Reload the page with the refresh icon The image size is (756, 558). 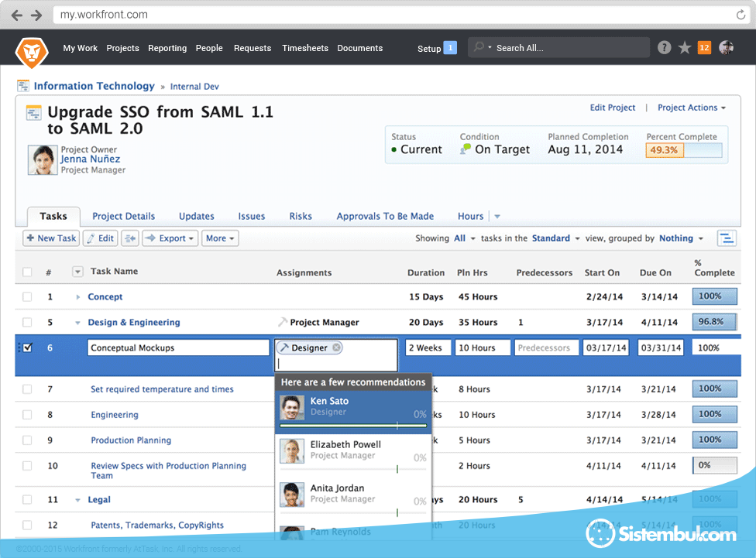point(741,15)
